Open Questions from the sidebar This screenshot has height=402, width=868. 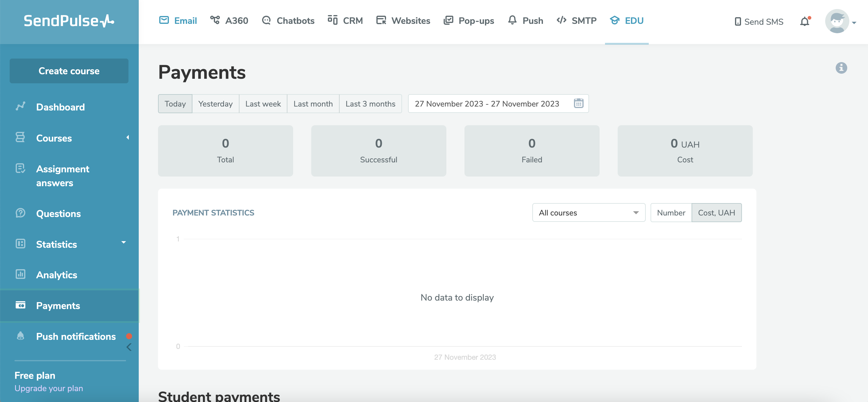tap(58, 213)
